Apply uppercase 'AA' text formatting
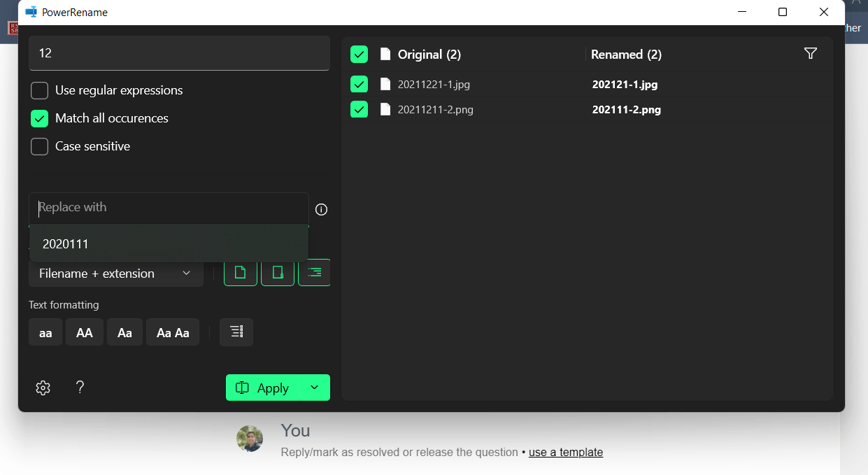868x475 pixels. (x=85, y=332)
